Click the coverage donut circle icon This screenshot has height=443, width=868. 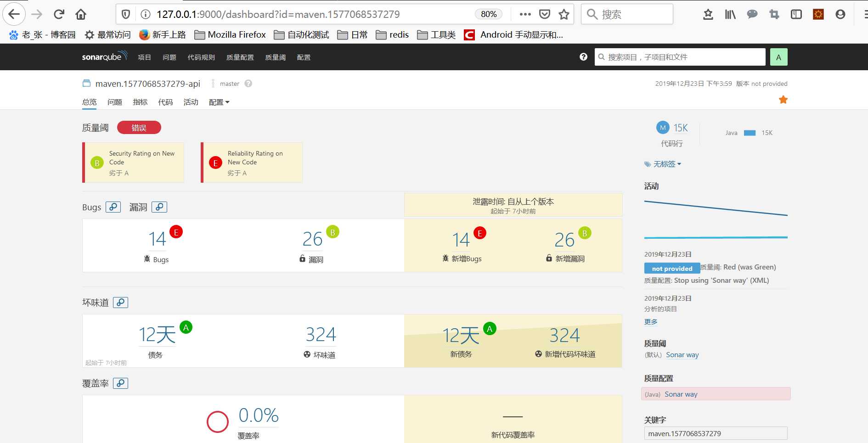click(x=218, y=422)
